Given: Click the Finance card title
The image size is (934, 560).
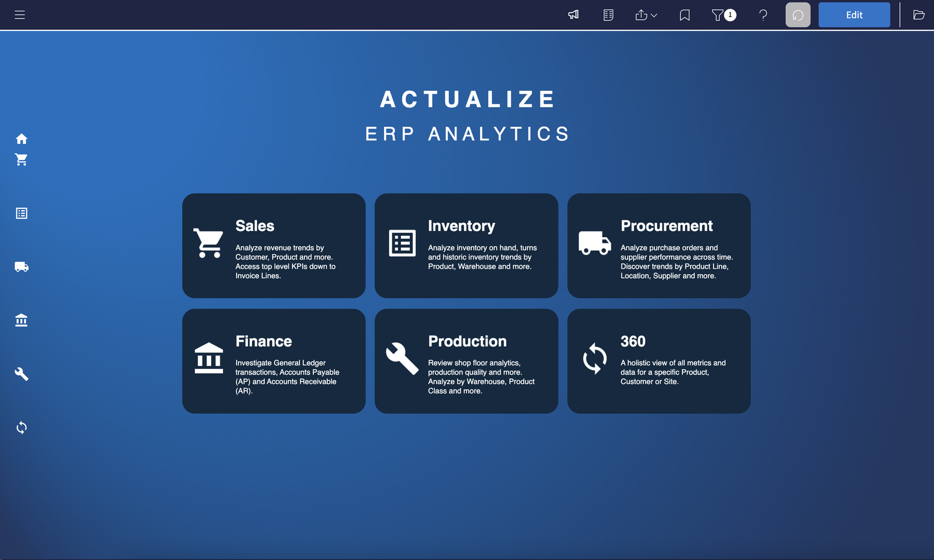Looking at the screenshot, I should coord(263,341).
